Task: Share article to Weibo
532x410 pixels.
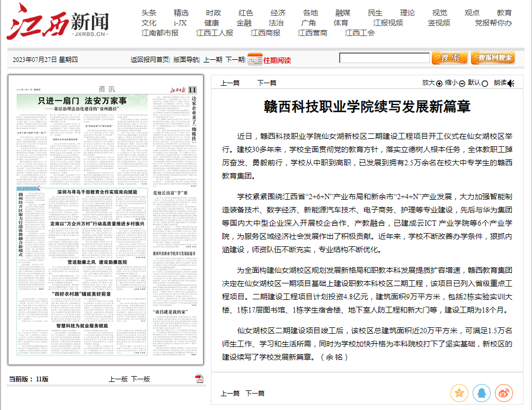Action: [503, 393]
